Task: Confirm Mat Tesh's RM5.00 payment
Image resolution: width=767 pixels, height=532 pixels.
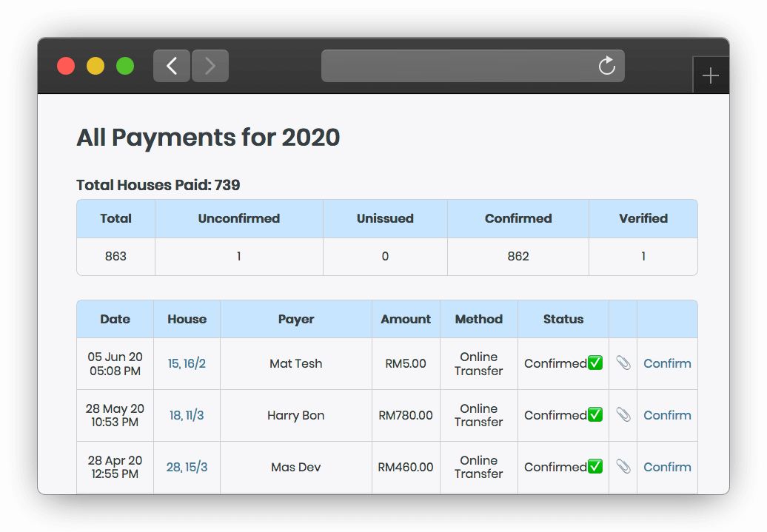Action: [666, 363]
